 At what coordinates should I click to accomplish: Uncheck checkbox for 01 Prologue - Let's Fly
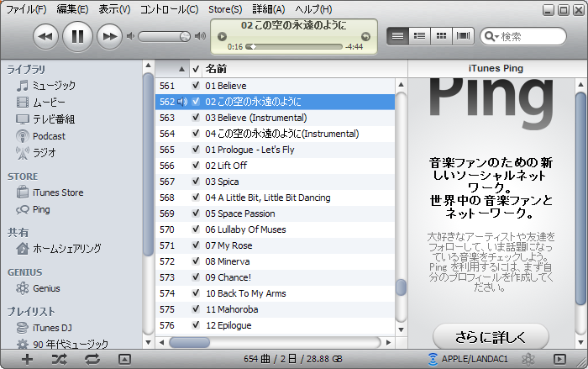click(x=196, y=150)
